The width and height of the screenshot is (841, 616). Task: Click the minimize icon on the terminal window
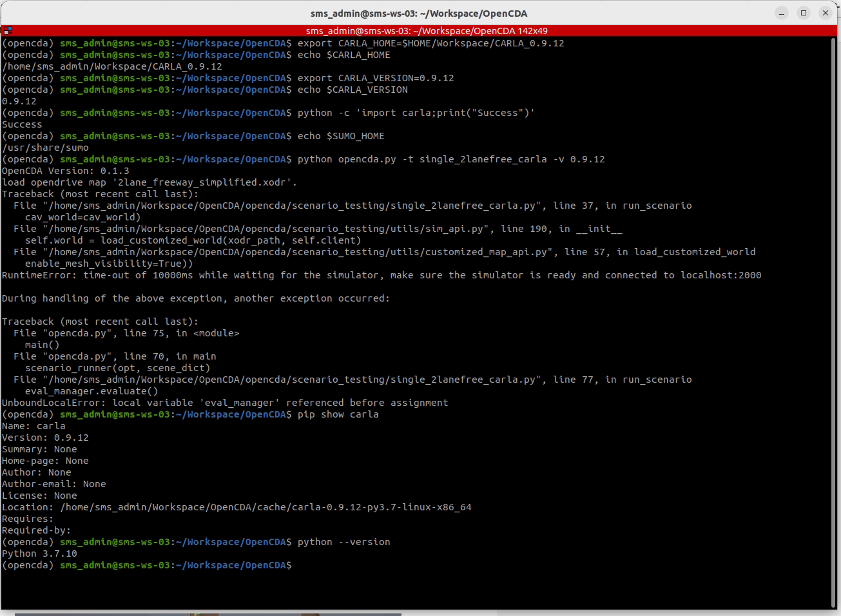pos(781,13)
